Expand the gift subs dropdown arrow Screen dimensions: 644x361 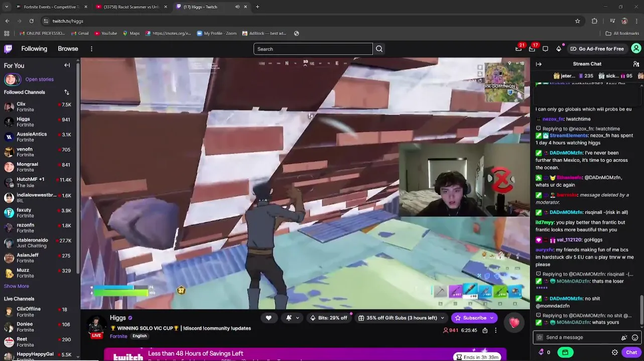(442, 318)
